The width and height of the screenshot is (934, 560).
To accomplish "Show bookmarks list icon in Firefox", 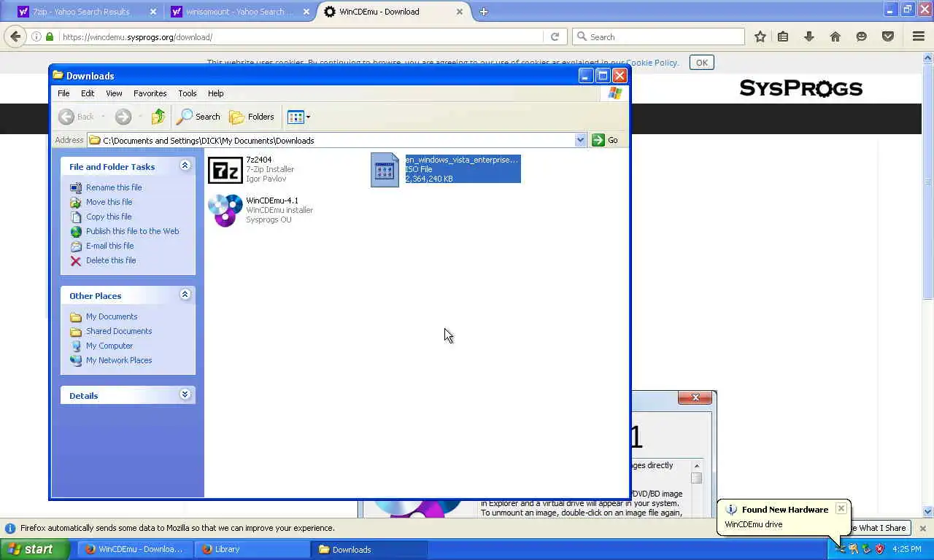I will pos(783,36).
